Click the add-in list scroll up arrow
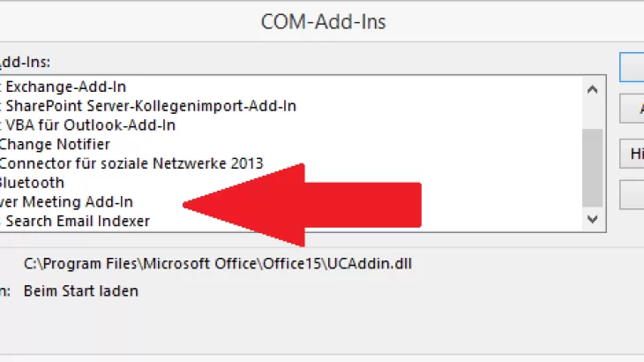 594,87
